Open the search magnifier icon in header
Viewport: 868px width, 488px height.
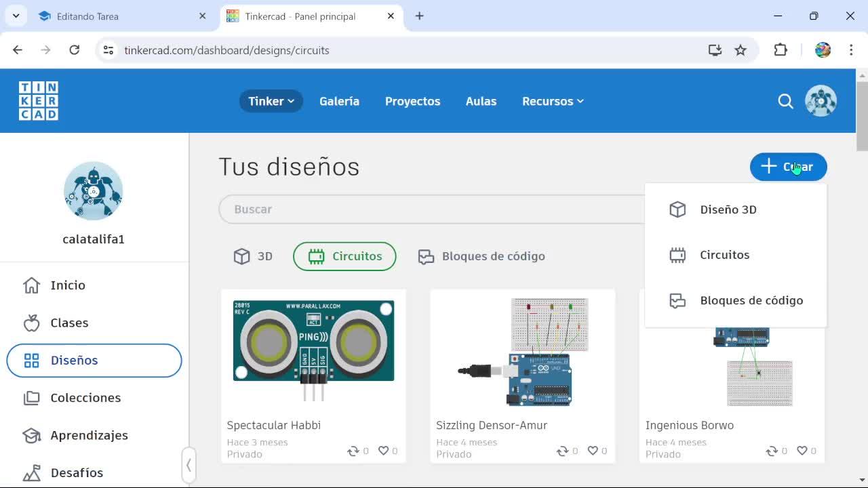[785, 101]
